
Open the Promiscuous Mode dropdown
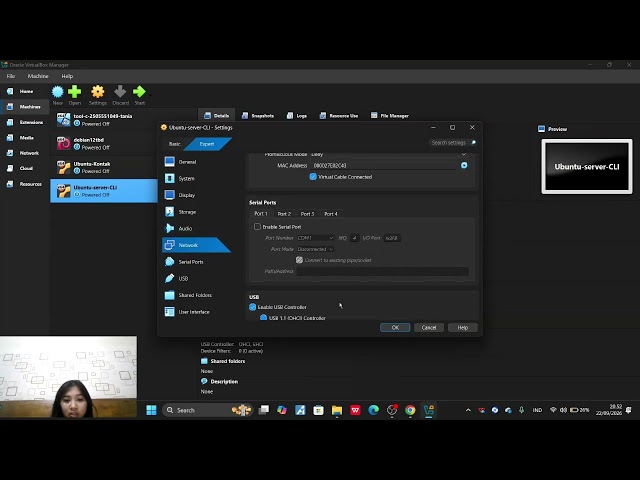tap(388, 154)
